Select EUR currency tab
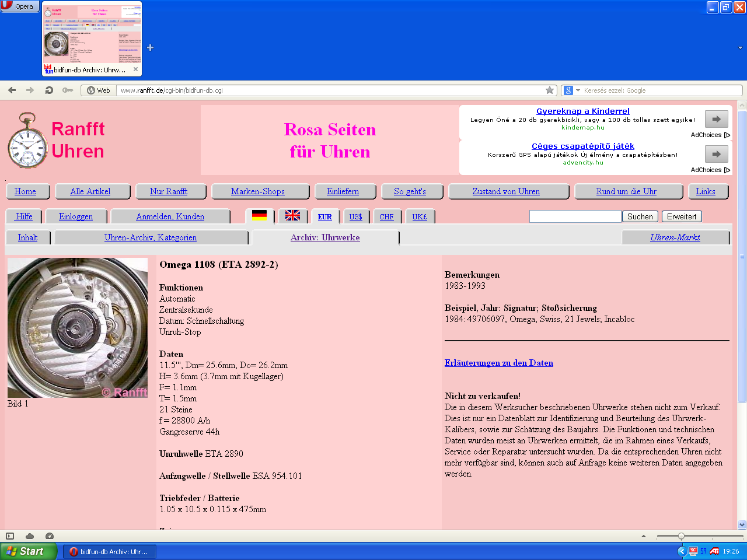 [x=325, y=216]
